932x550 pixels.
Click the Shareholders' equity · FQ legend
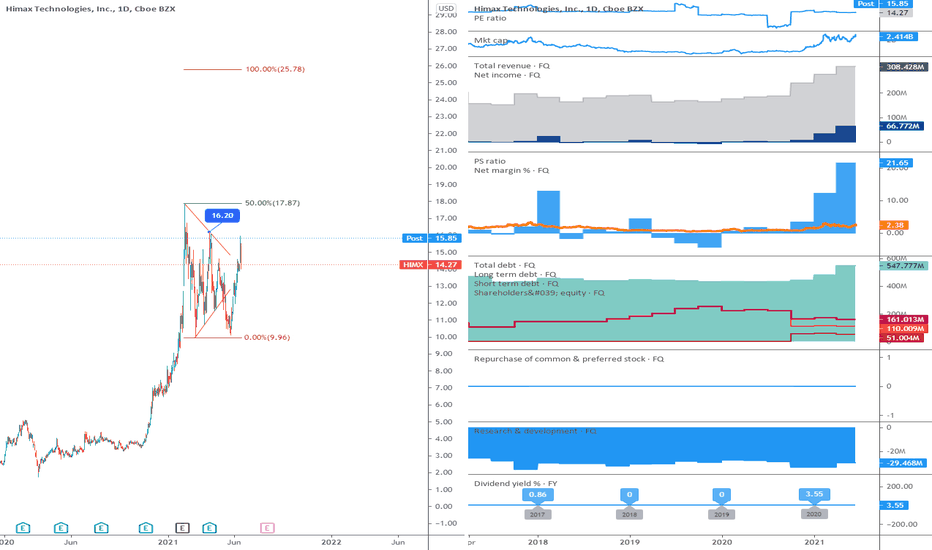click(x=539, y=293)
